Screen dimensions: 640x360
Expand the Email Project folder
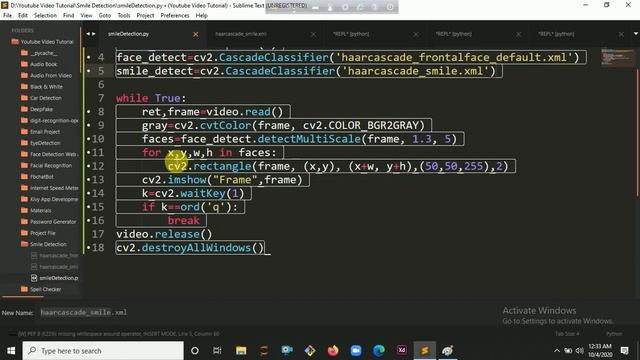pos(40,132)
